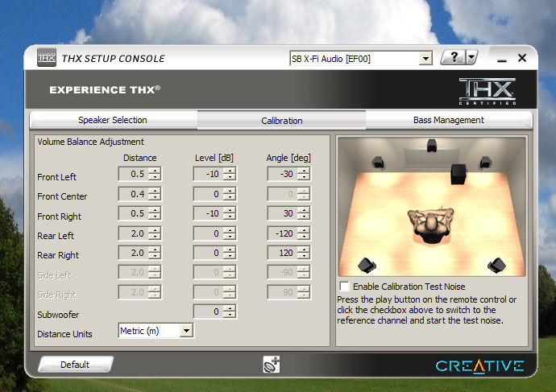Click the Subwoofer label
The image size is (556, 392).
coord(58,315)
